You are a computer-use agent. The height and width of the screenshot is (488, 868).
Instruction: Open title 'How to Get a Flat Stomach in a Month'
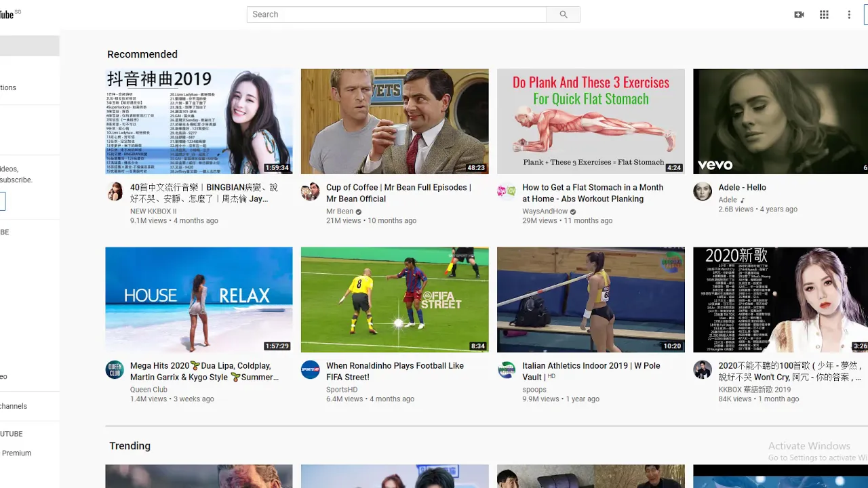click(593, 193)
